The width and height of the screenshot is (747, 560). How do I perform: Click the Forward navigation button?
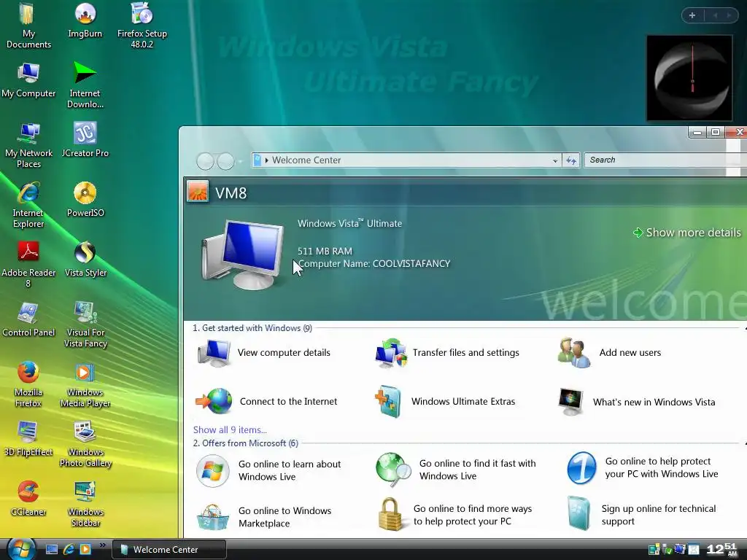(225, 161)
